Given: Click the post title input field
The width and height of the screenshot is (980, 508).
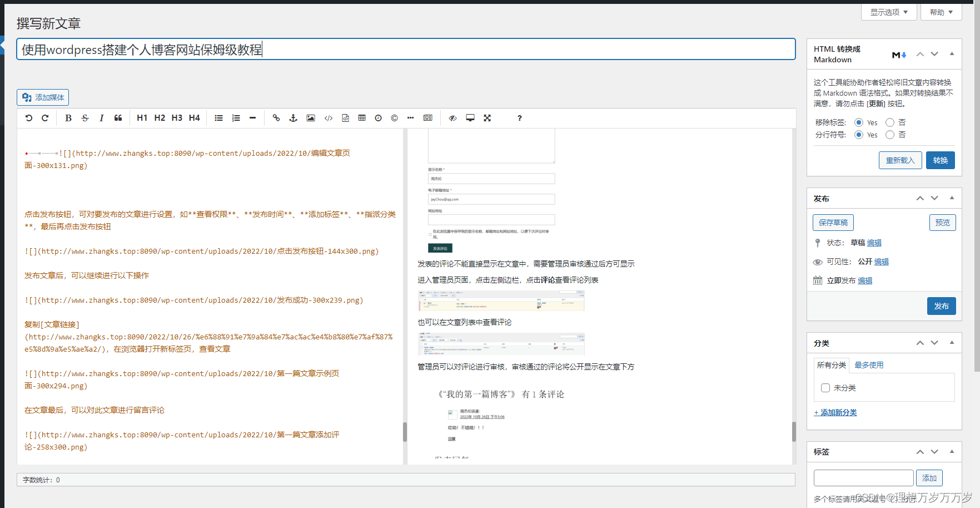Looking at the screenshot, I should [406, 50].
